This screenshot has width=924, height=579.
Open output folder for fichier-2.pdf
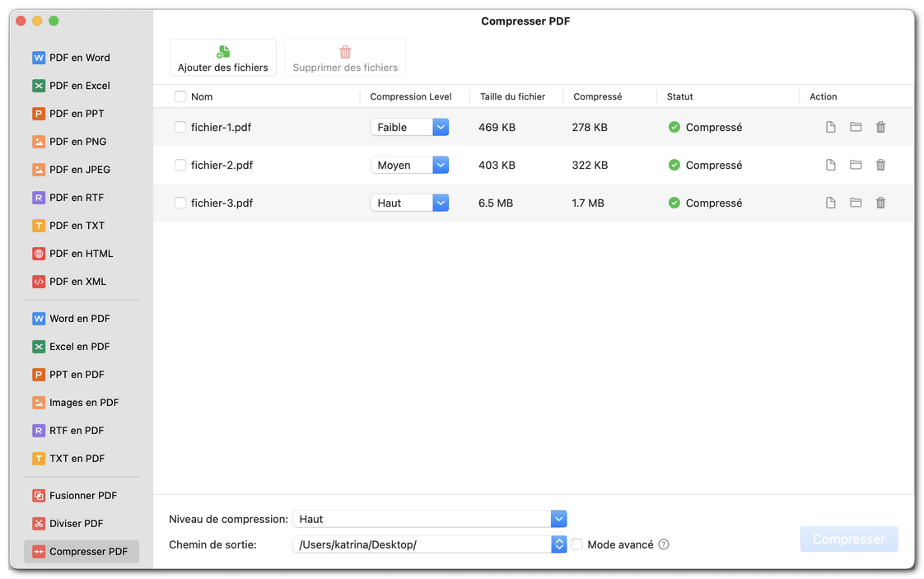pyautogui.click(x=855, y=165)
